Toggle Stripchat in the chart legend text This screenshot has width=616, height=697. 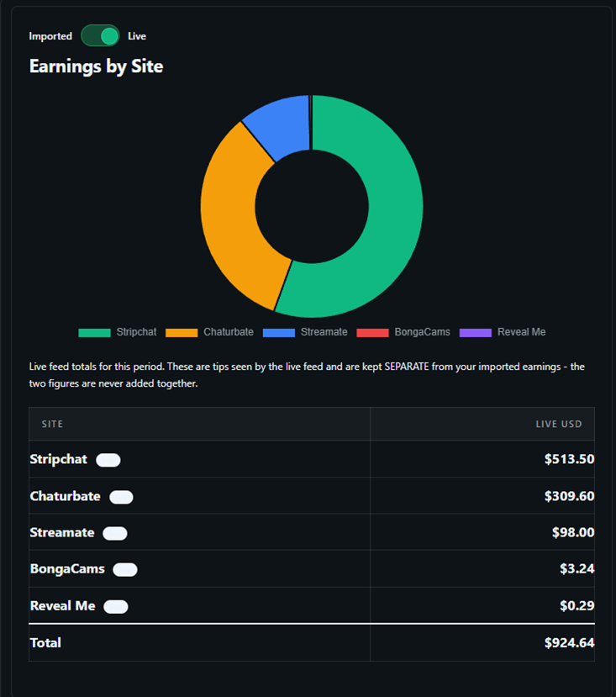136,332
